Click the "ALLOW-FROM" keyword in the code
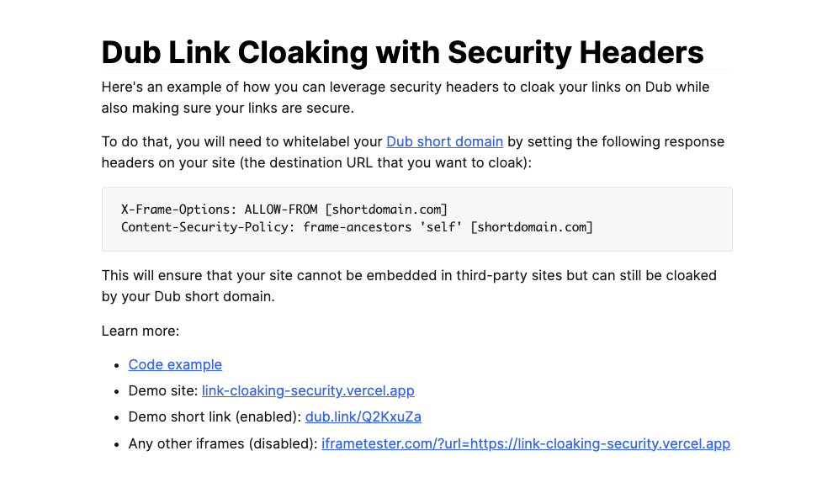The width and height of the screenshot is (838, 504). [x=280, y=209]
